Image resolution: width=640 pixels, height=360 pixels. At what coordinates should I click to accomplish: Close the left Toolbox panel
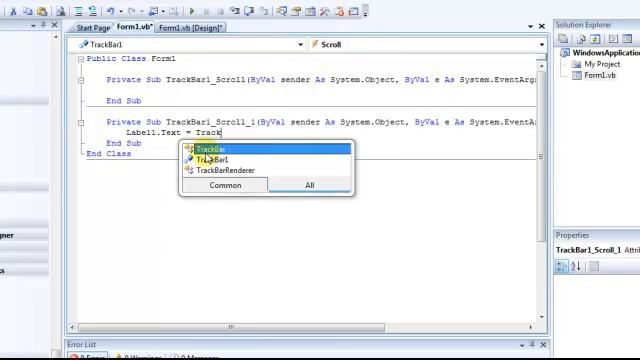tap(54, 25)
